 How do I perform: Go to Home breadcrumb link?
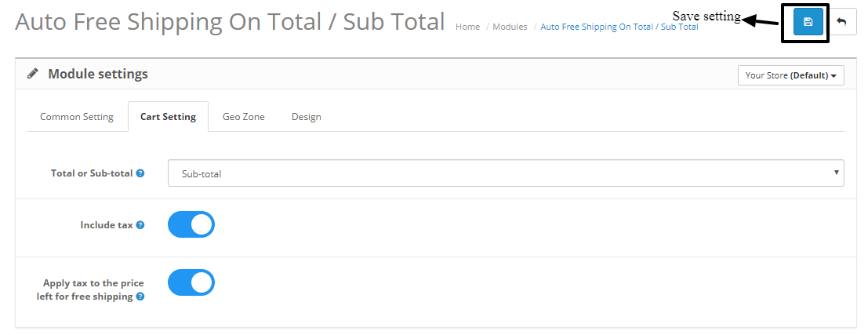[x=467, y=27]
